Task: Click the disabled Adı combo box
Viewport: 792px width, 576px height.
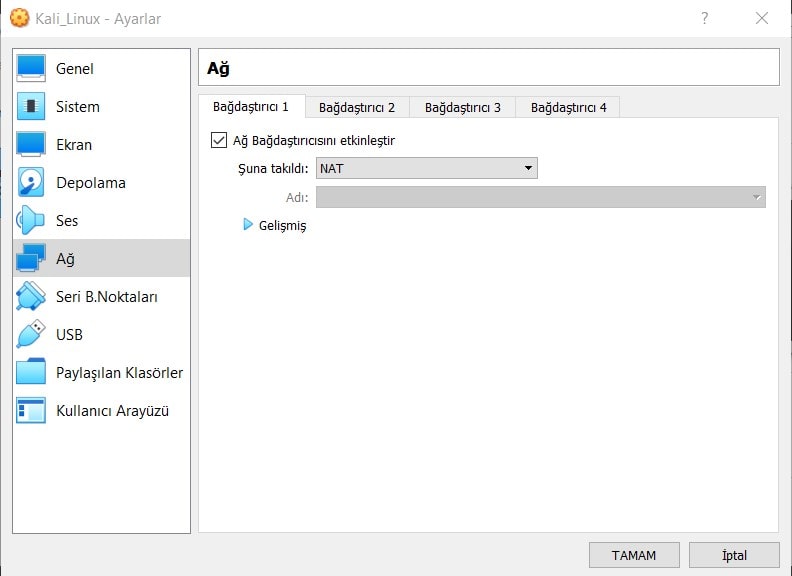Action: click(540, 197)
